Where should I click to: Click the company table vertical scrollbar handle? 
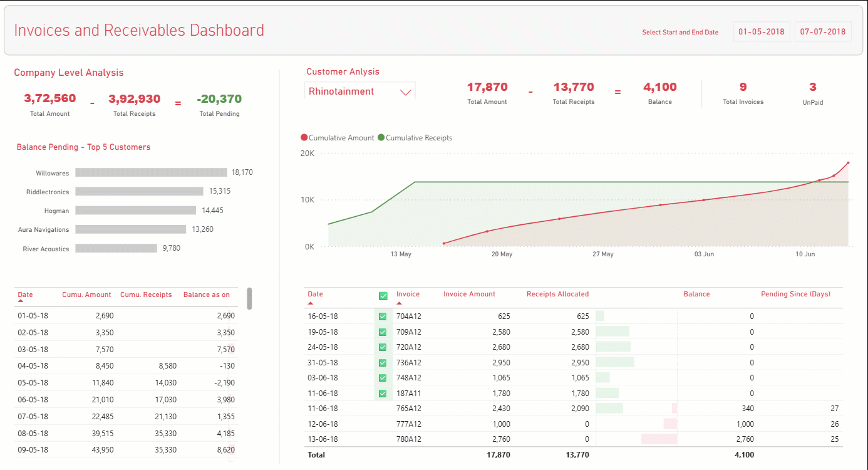pyautogui.click(x=250, y=299)
